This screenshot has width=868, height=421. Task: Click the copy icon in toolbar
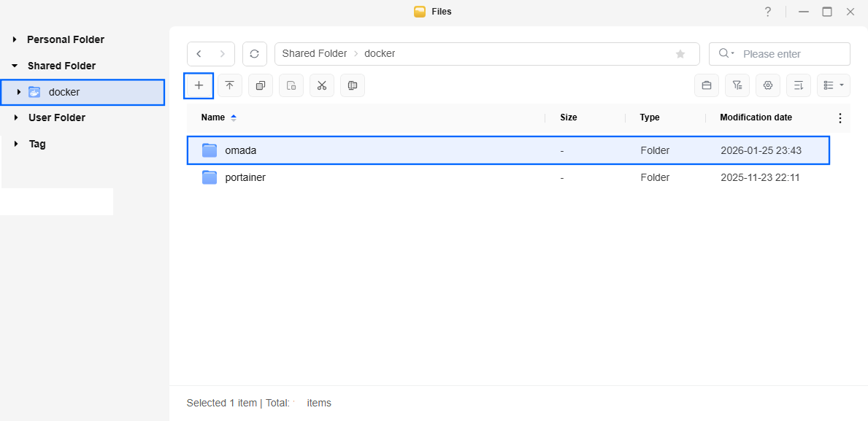pyautogui.click(x=260, y=85)
